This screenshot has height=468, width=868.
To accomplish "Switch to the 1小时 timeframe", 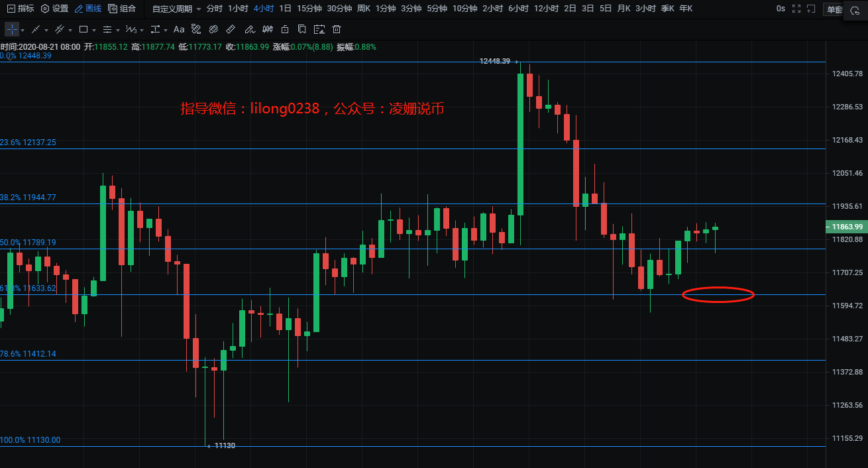I will point(238,9).
